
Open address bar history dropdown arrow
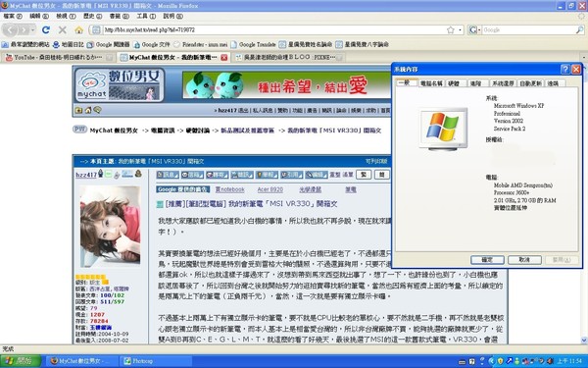[461, 29]
